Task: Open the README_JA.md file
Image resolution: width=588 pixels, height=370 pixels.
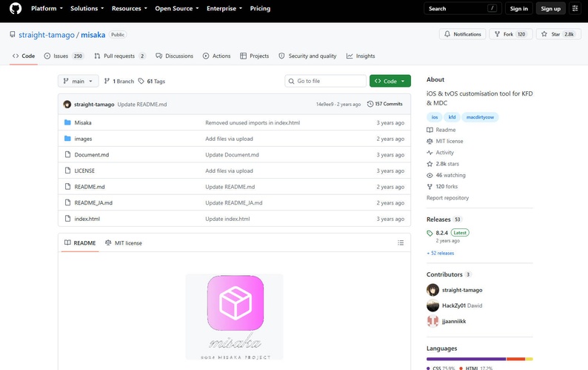Action: click(93, 203)
